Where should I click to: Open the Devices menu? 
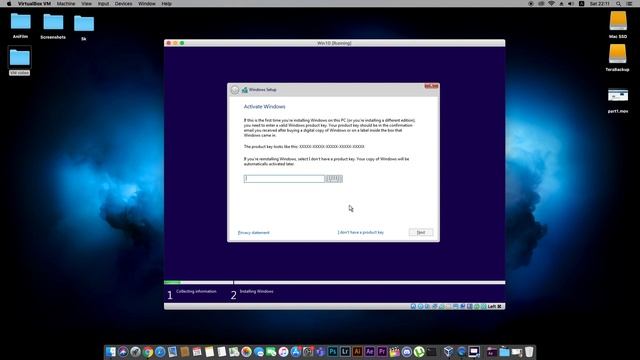click(123, 4)
